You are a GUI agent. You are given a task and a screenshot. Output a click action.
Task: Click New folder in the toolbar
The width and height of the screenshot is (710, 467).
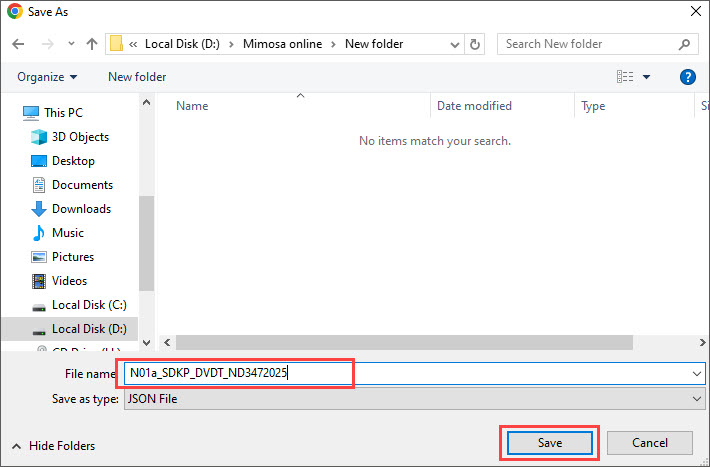[x=137, y=77]
